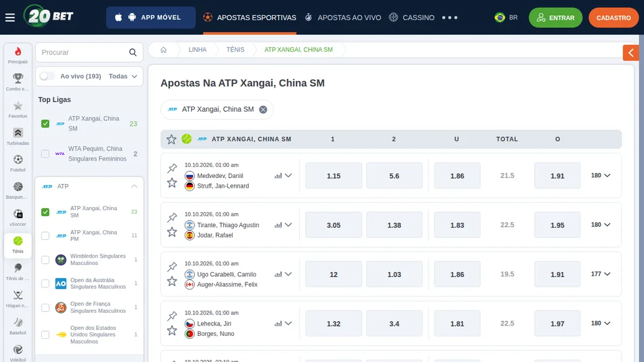The width and height of the screenshot is (644, 362).
Task: Favorite the ATP XANGAI league header star
Action: (x=171, y=139)
